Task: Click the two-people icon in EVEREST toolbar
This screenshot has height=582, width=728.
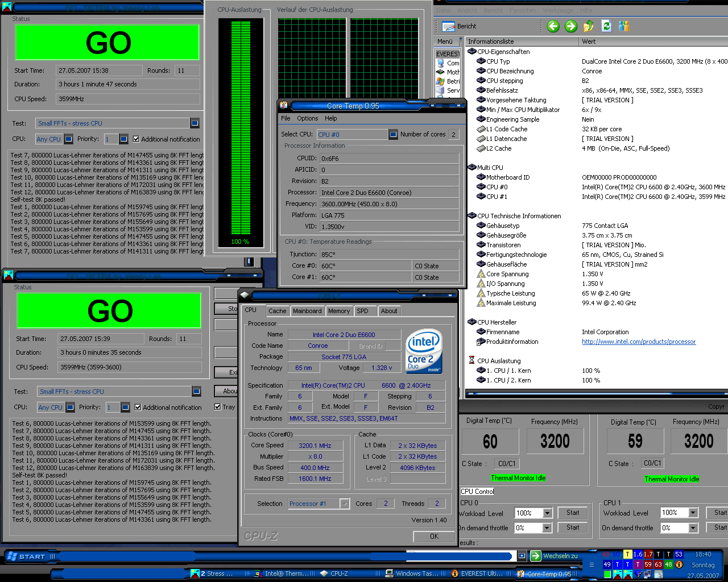Action: 624,26
